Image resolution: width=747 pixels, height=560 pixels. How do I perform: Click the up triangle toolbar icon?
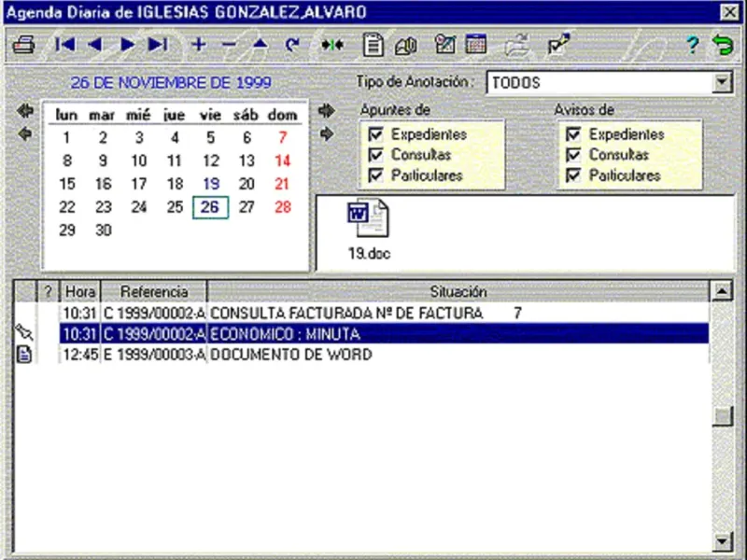[261, 44]
